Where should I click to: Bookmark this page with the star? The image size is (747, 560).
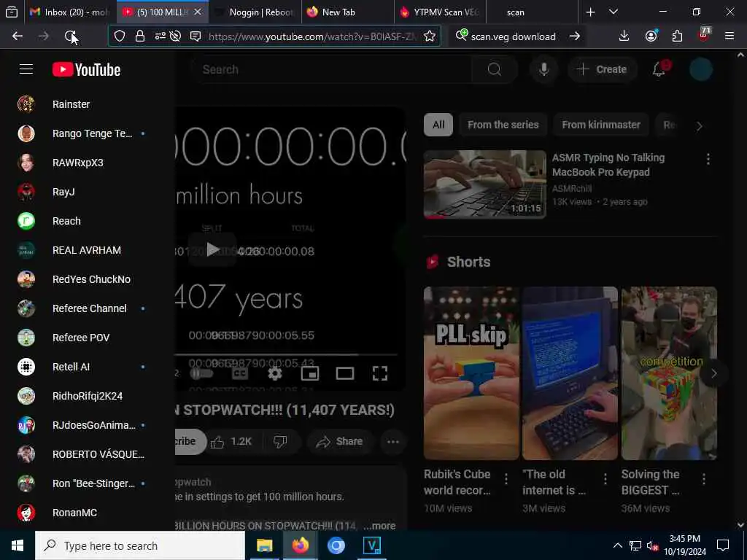pos(430,36)
